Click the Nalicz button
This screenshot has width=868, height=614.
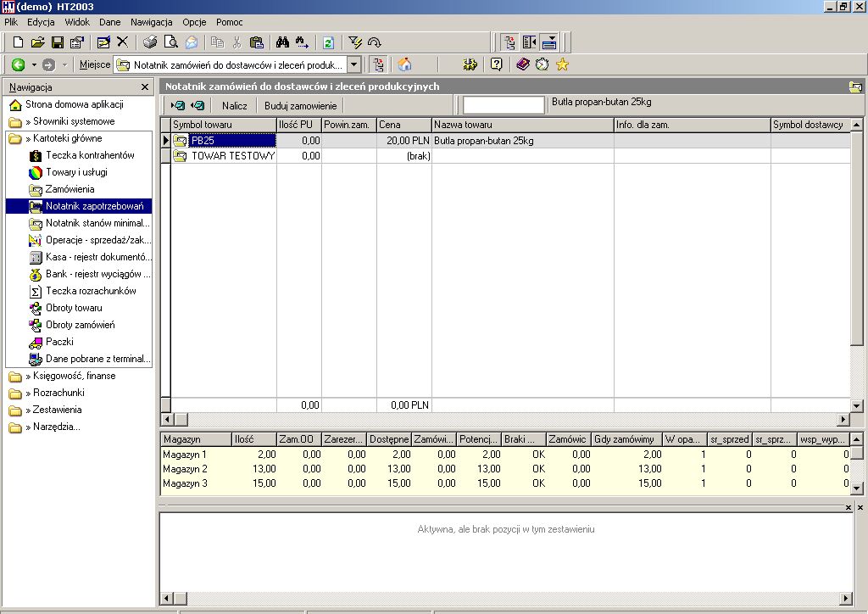(234, 106)
